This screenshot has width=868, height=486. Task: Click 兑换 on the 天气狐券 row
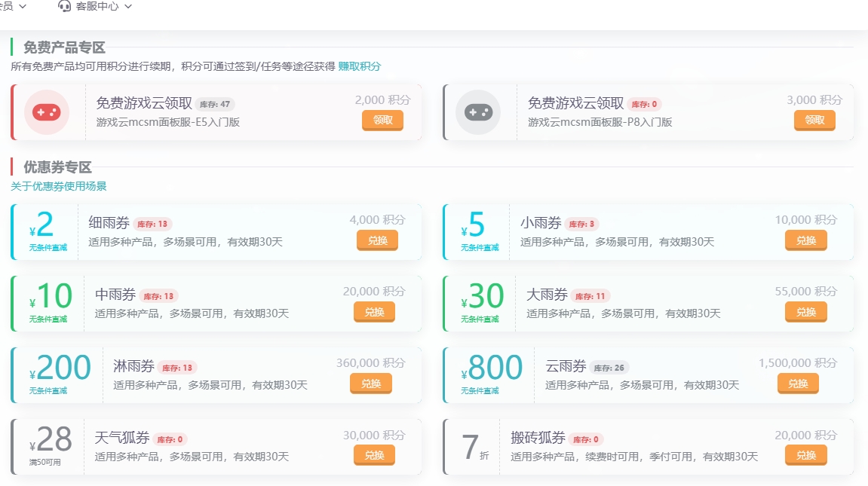pos(374,455)
